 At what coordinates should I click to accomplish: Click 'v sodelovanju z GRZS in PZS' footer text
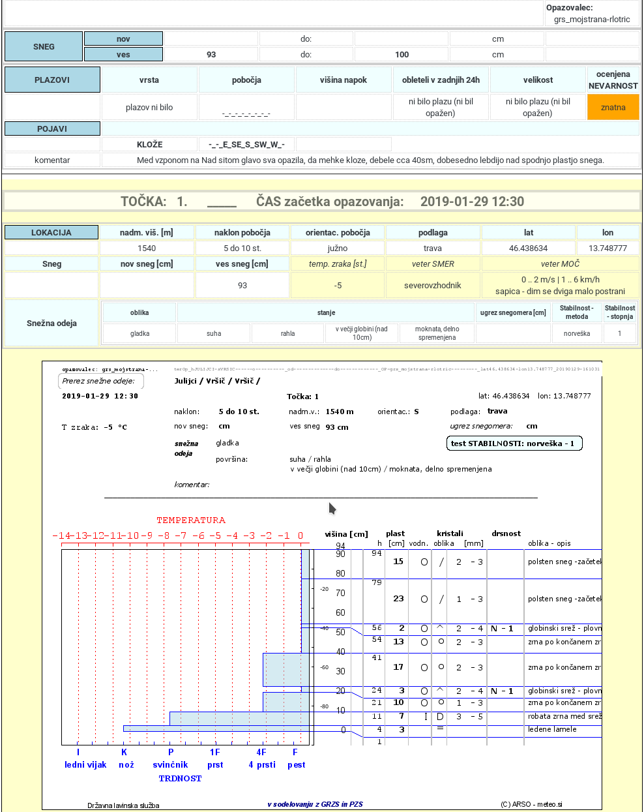(315, 804)
